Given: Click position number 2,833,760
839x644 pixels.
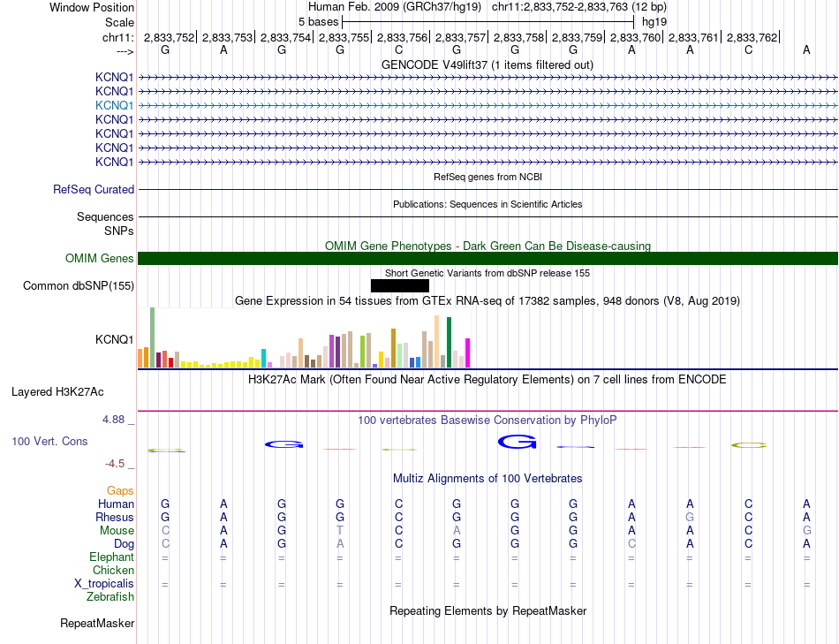Looking at the screenshot, I should tap(636, 37).
